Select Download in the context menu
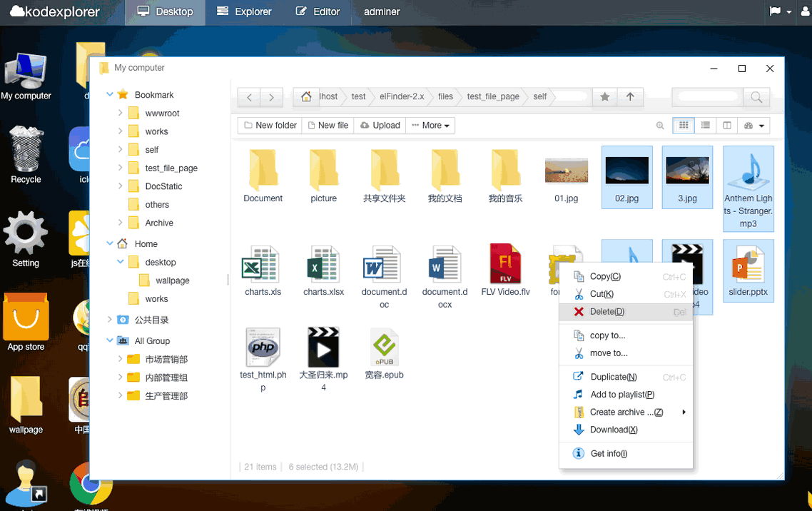 pyautogui.click(x=613, y=430)
